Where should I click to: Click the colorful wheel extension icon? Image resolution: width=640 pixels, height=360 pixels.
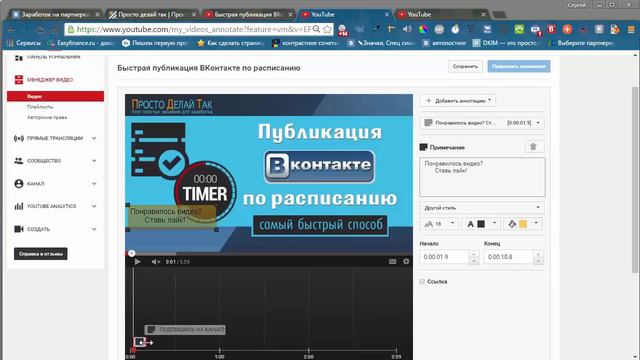pos(424,29)
